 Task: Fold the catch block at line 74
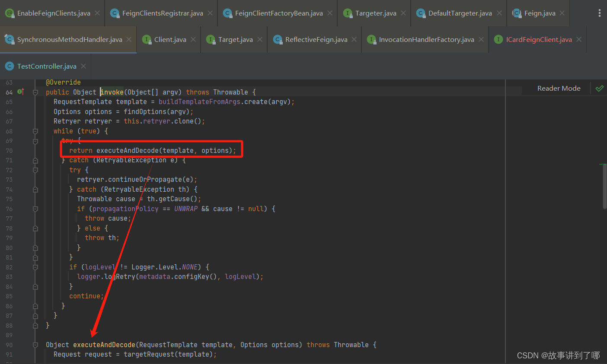tap(35, 190)
